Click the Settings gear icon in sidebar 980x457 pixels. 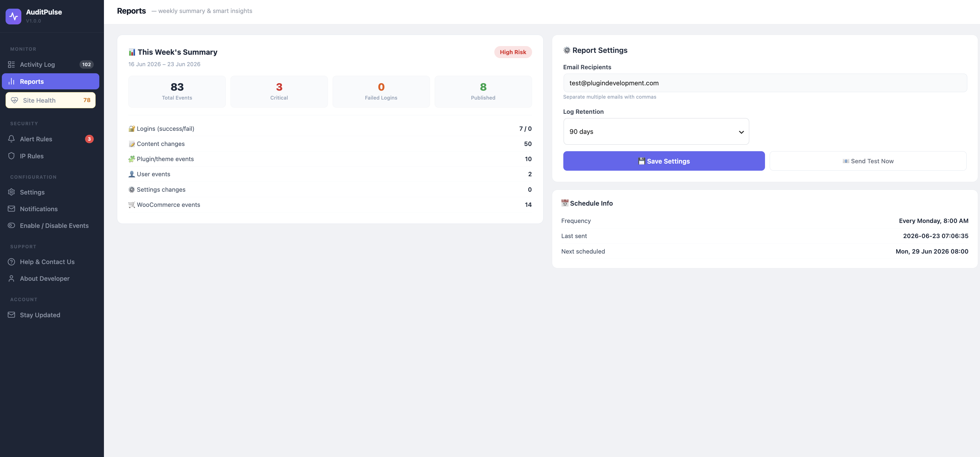(11, 192)
